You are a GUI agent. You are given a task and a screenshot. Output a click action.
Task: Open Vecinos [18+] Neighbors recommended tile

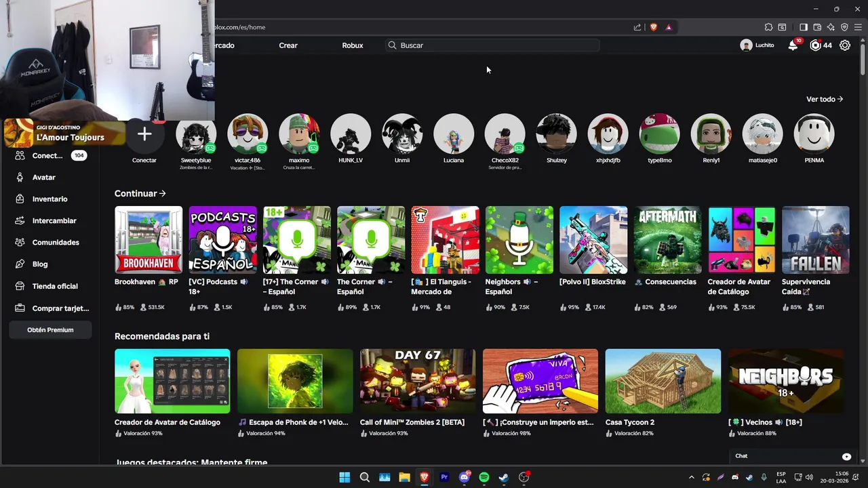(x=786, y=381)
